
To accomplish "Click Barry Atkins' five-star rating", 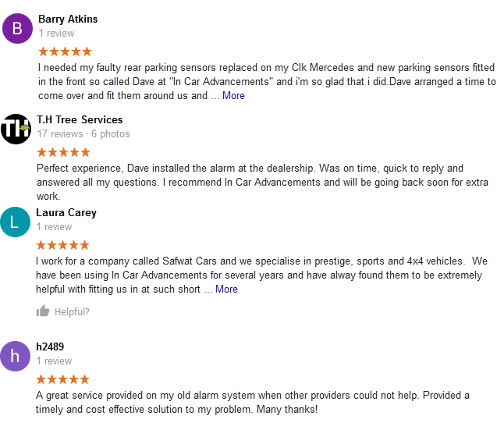I will [65, 52].
